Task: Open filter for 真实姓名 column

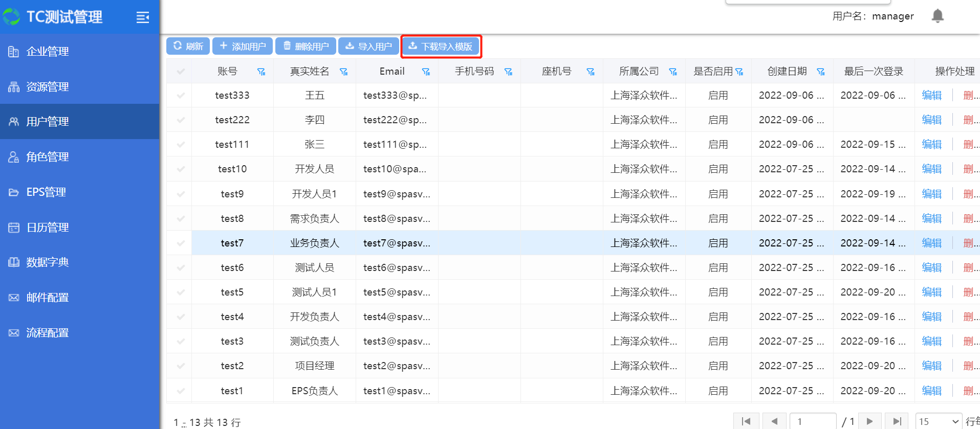Action: pos(343,72)
